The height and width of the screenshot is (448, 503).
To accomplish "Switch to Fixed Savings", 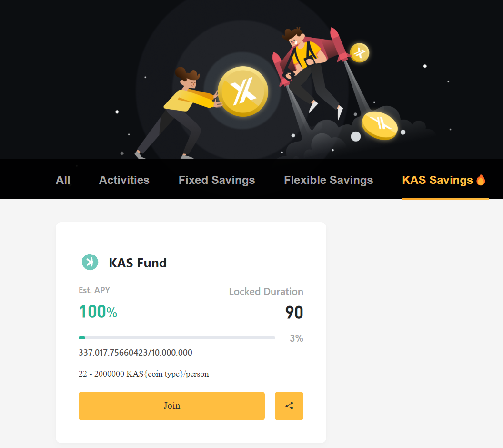I will click(x=216, y=180).
